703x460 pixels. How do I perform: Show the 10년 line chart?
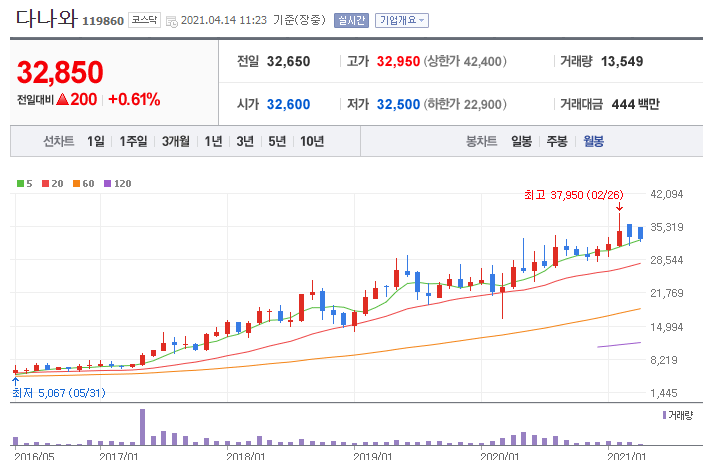coord(311,141)
